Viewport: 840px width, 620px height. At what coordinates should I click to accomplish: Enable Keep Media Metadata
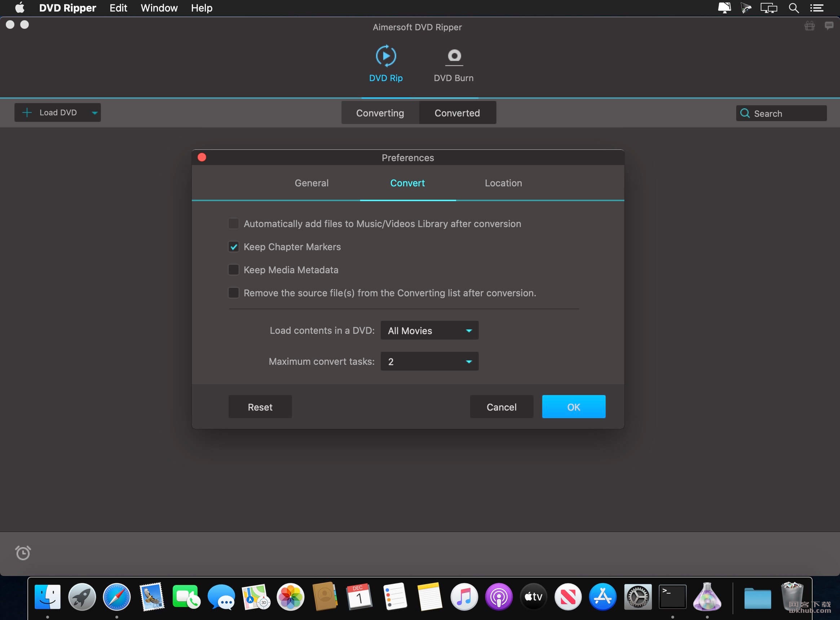tap(234, 270)
